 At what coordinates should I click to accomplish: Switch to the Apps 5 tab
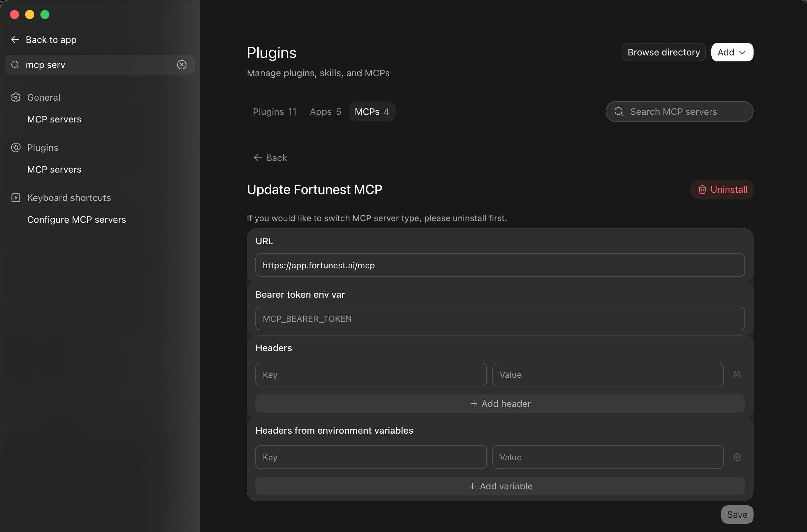pyautogui.click(x=325, y=112)
